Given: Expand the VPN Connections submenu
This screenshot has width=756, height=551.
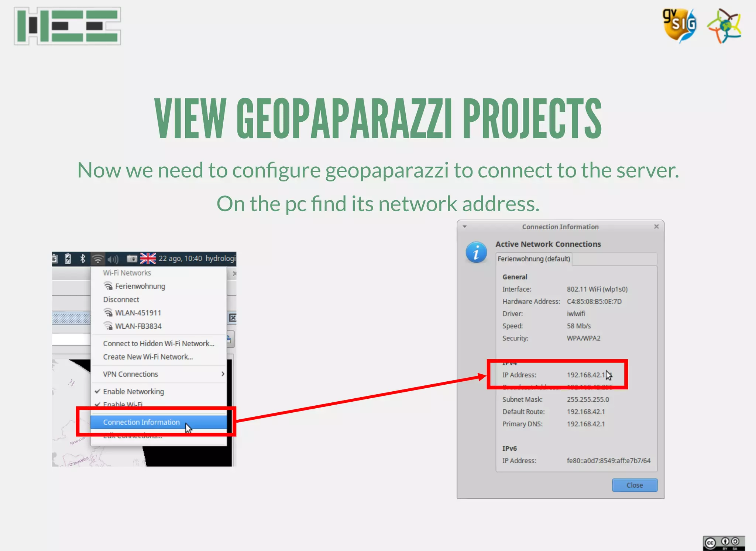Looking at the screenshot, I should [x=159, y=374].
